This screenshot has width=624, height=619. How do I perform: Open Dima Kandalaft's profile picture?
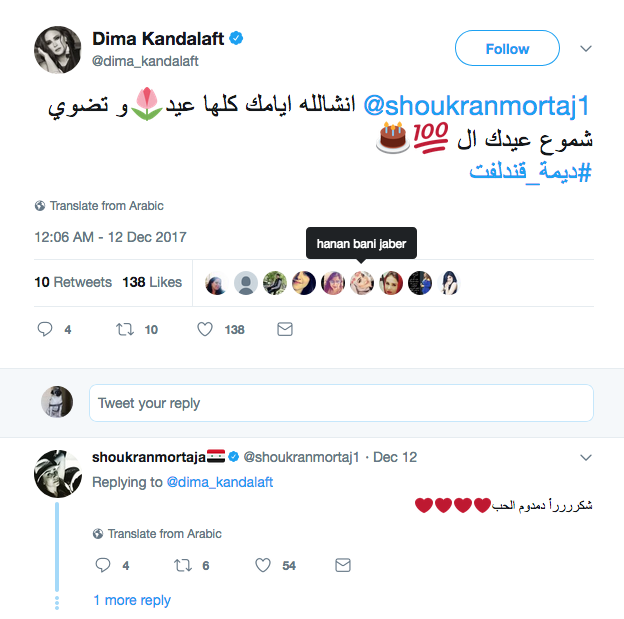coord(58,49)
